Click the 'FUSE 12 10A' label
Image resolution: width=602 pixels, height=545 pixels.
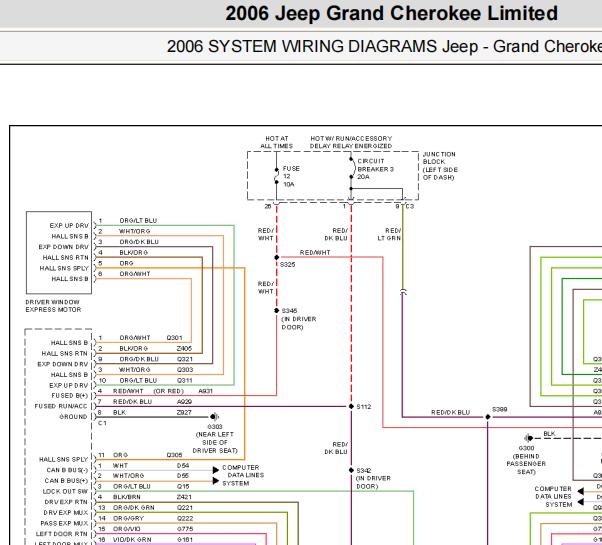(x=291, y=177)
